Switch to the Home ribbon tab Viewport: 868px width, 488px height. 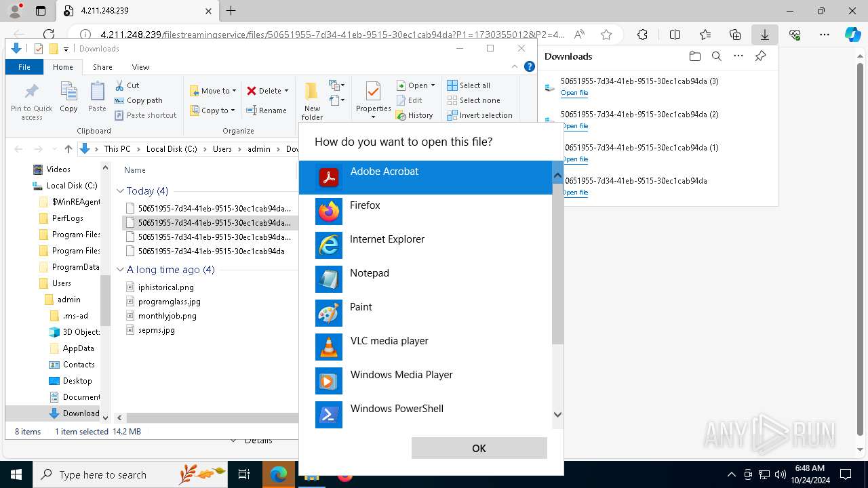pos(63,67)
